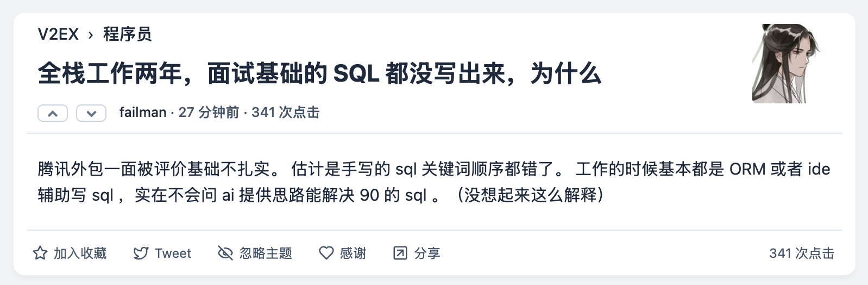
Task: Go to V2EX home via breadcrumb
Action: tap(58, 34)
